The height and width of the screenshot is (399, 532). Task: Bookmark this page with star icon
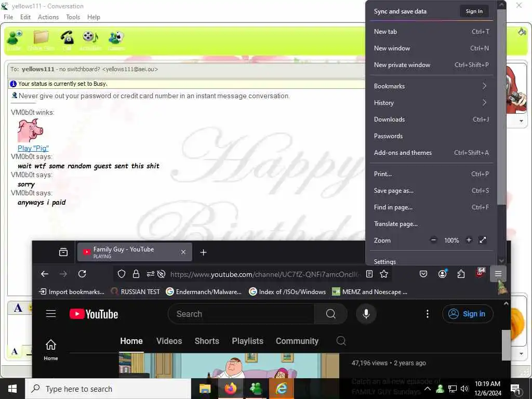tap(384, 274)
